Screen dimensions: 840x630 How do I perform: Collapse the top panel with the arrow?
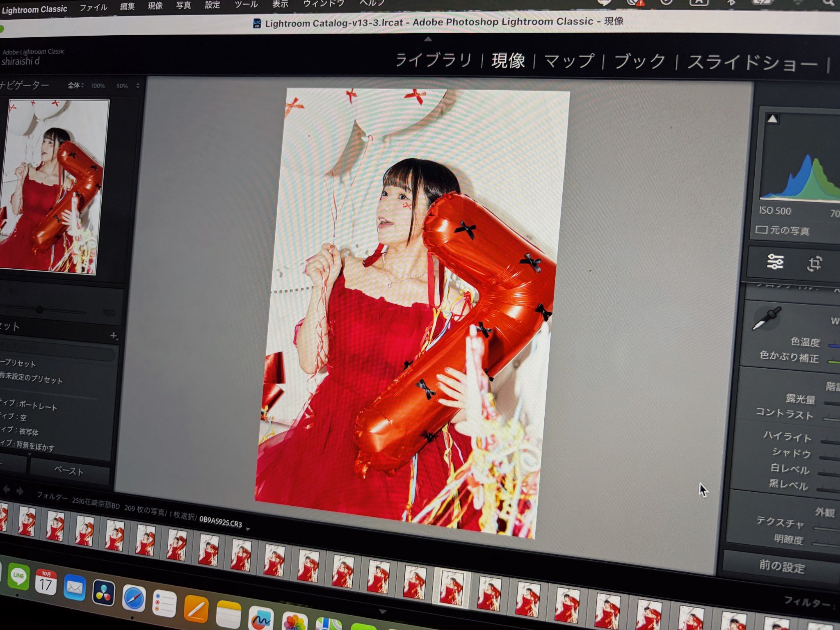click(x=428, y=39)
